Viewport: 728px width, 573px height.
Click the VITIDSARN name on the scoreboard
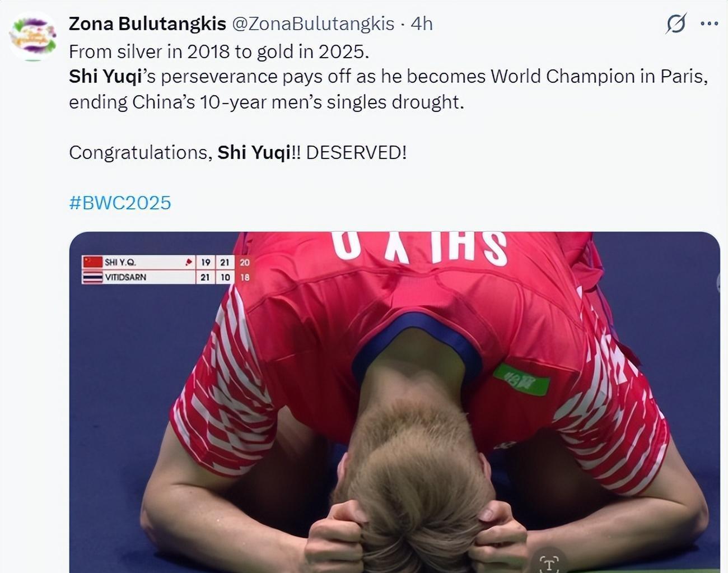point(125,277)
